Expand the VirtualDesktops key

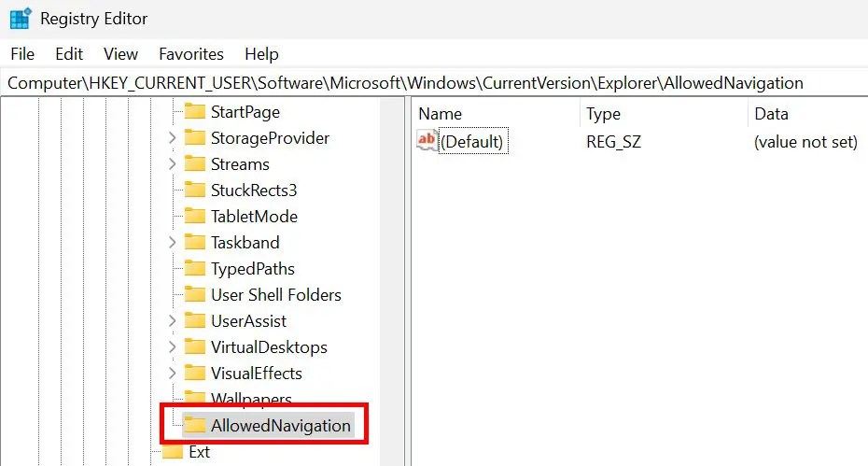point(172,346)
